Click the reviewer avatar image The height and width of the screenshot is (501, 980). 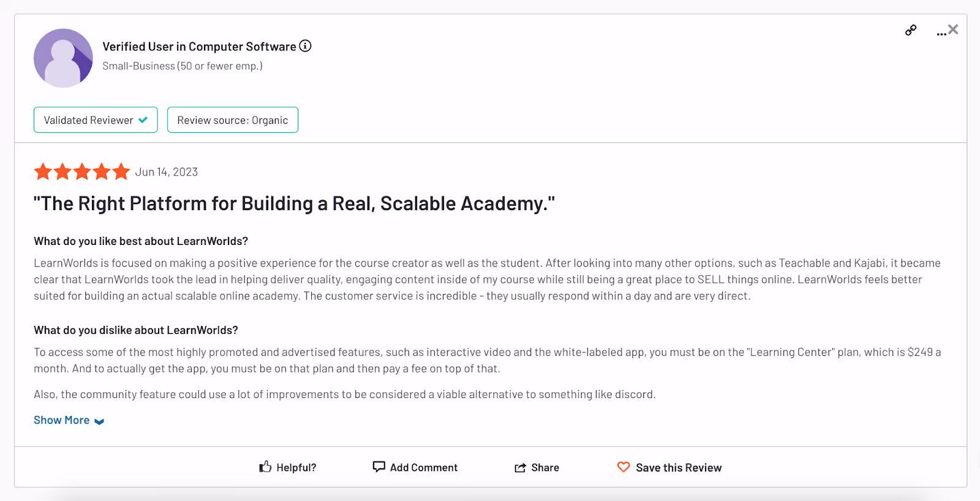click(x=63, y=58)
